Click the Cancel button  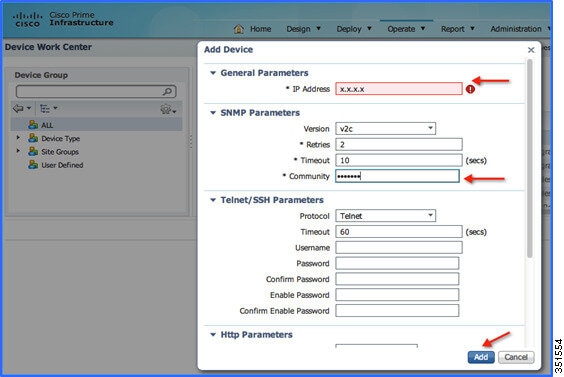(x=516, y=357)
